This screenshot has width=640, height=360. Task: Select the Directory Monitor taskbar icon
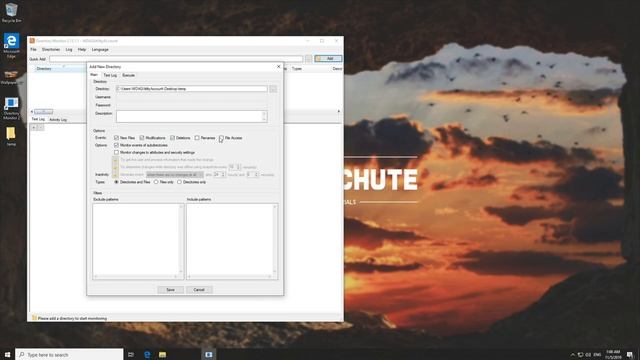click(x=209, y=354)
